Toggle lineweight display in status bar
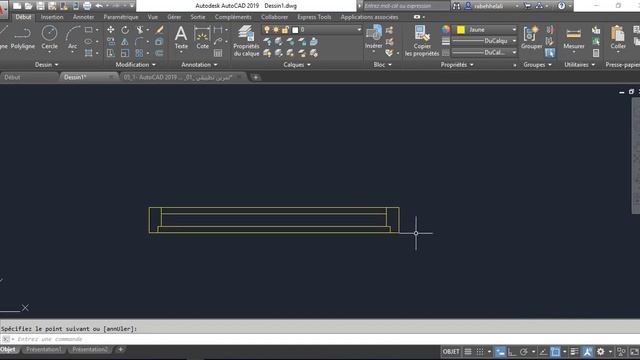Screen dimensions: 640x360 point(574,351)
